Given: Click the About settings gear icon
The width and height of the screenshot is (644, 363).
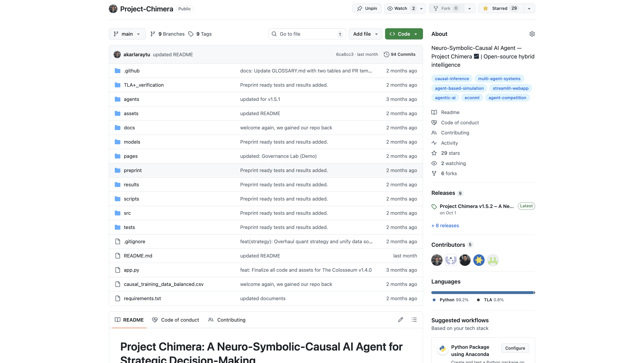Looking at the screenshot, I should point(532,34).
